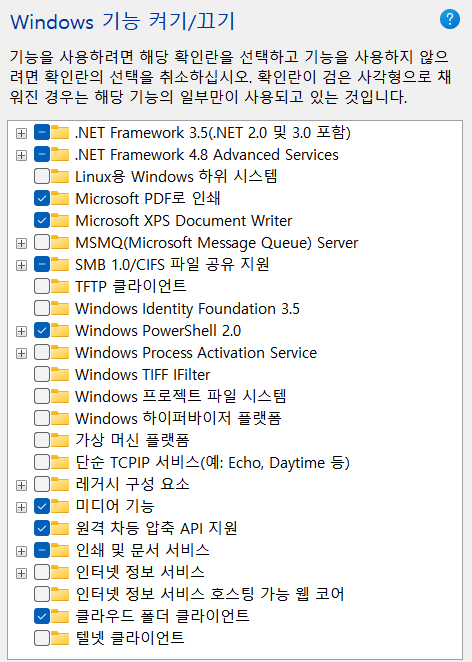Select 'SMB 1.0/CIFS 파일 공유 지원' label
Screen dimensions: 472x662
coord(172,265)
